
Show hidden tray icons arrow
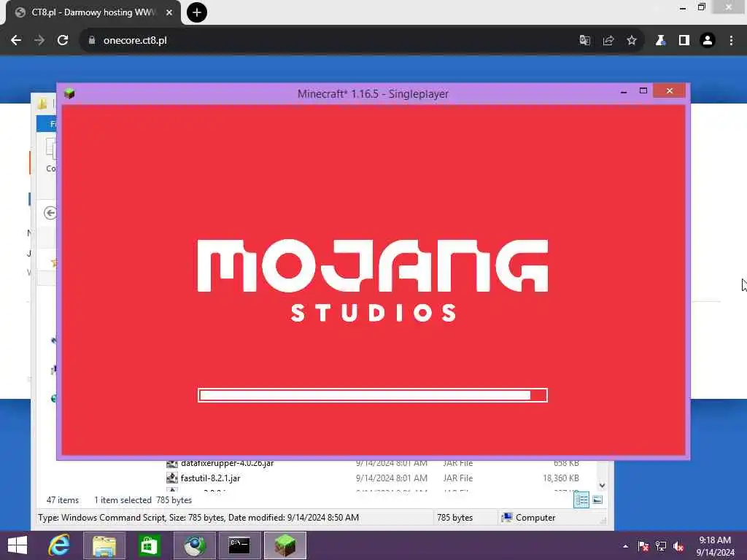click(x=625, y=546)
